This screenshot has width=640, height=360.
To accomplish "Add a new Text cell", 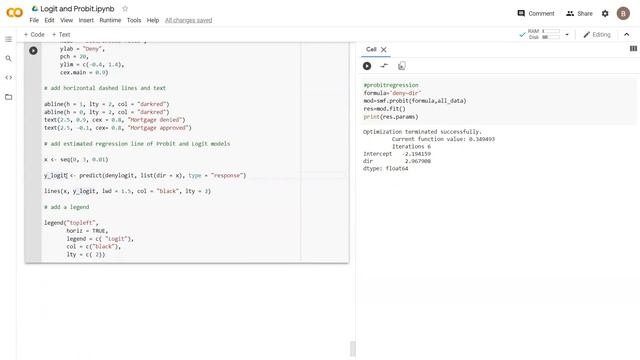I will click(x=61, y=35).
